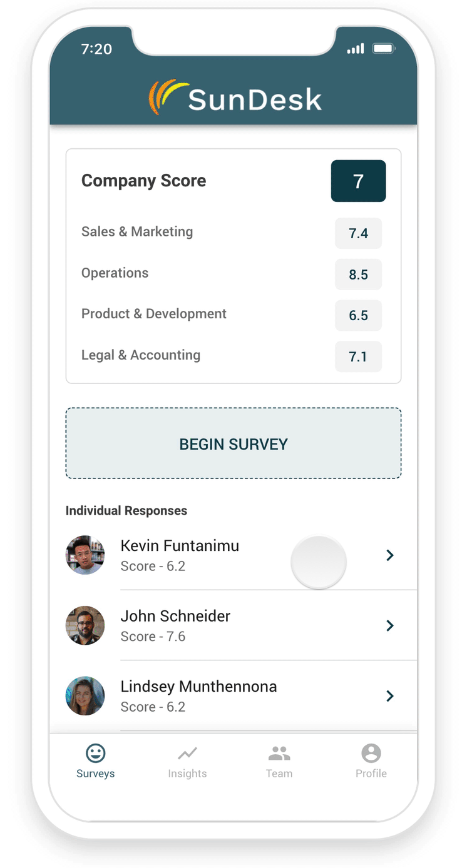This screenshot has width=472, height=868.
Task: Tap Kevin Funtanimu's profile photo
Action: pos(85,555)
